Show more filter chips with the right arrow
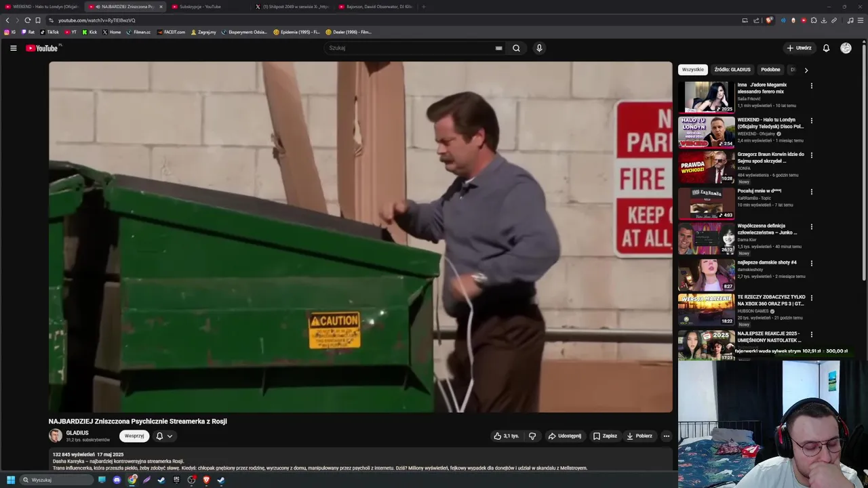868x488 pixels. point(806,70)
